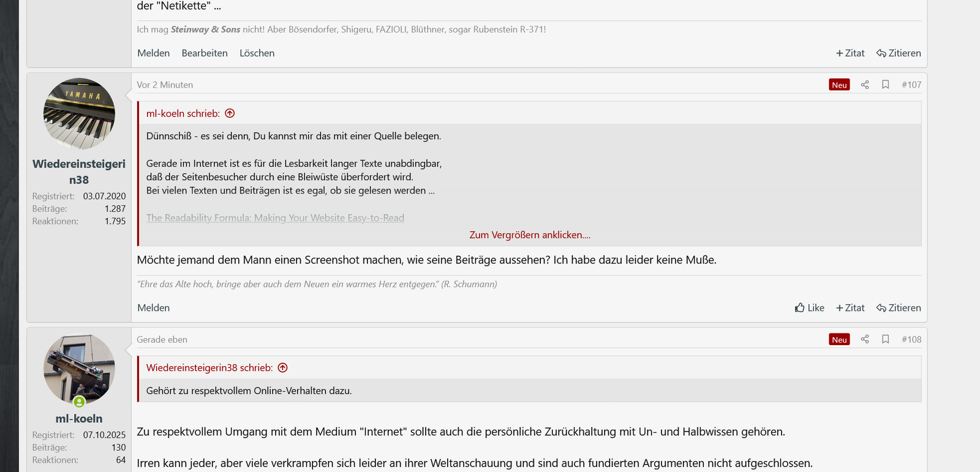
Task: Open ml-koeln's avatar picture
Action: click(79, 369)
